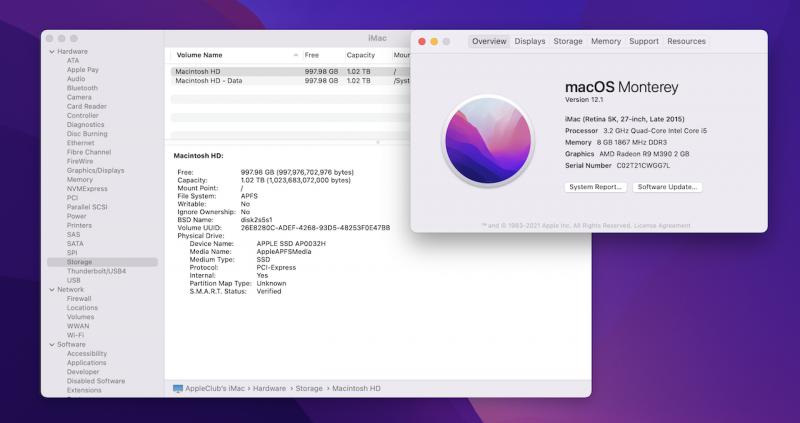The image size is (800, 423).
Task: Select USB in the sidebar
Action: click(73, 281)
